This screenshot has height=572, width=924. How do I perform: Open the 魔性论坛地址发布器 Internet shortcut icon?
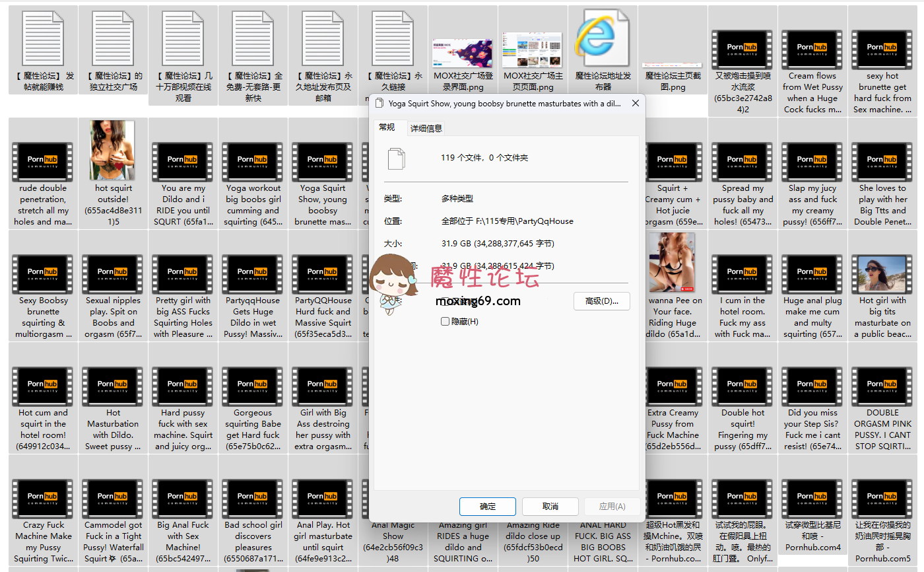[603, 36]
